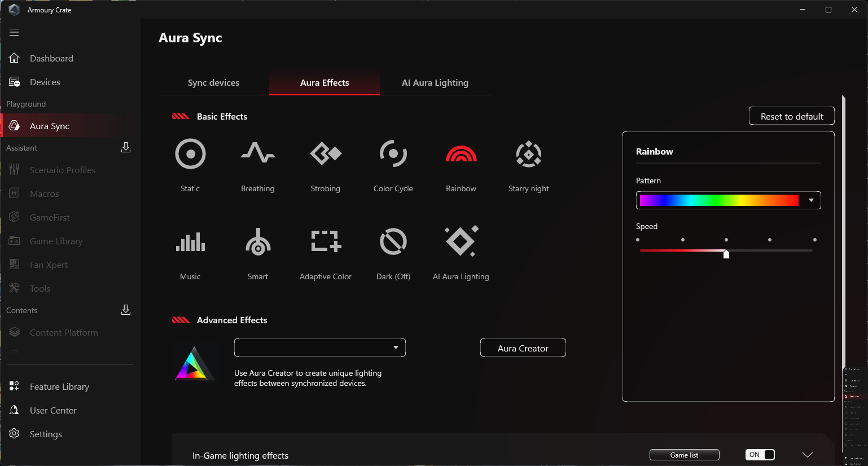Launch Aura Creator button

pos(523,348)
